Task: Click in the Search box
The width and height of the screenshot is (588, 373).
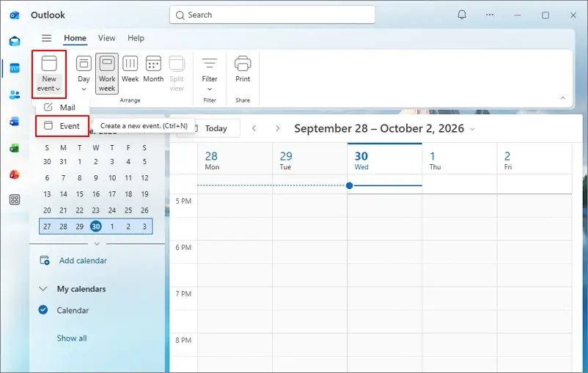Action: click(272, 15)
